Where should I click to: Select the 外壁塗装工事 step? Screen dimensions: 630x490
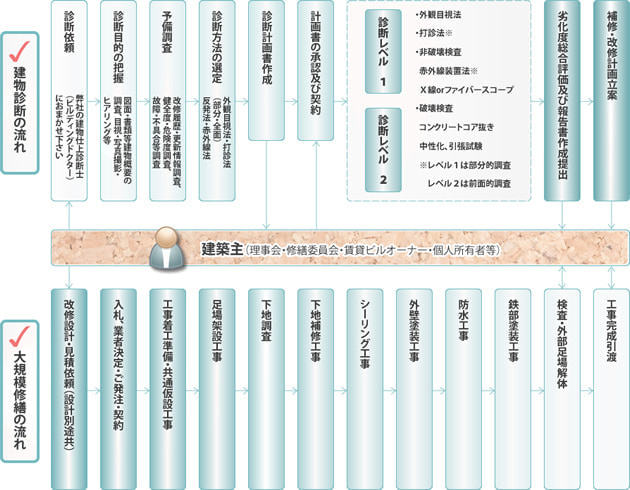(414, 389)
